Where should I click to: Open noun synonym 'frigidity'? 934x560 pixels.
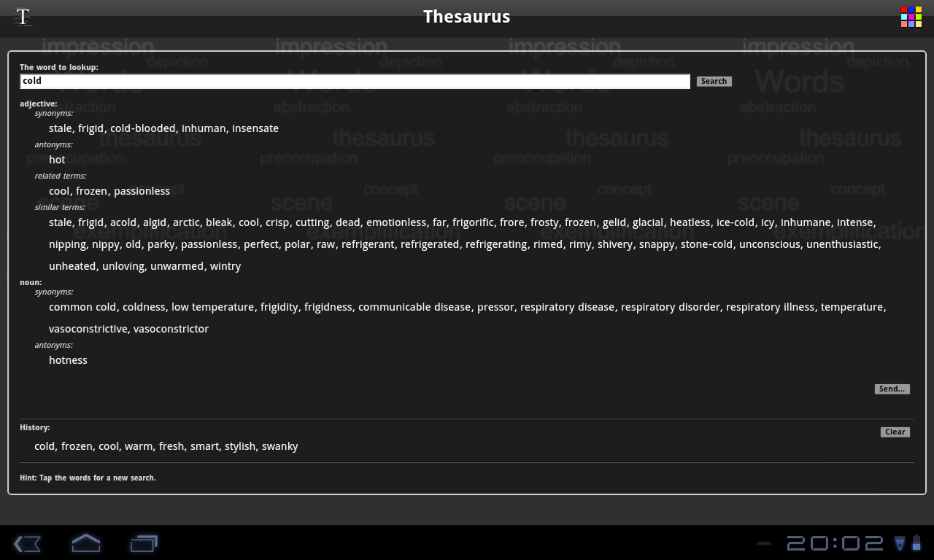click(x=279, y=307)
